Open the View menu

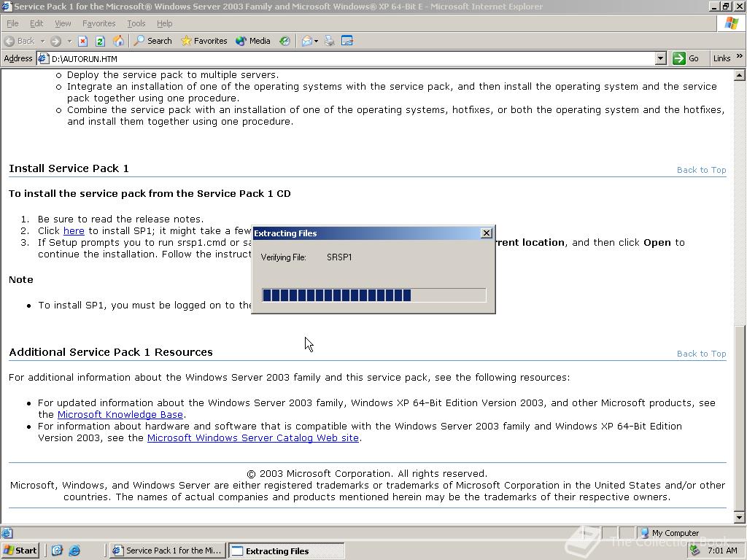(63, 23)
